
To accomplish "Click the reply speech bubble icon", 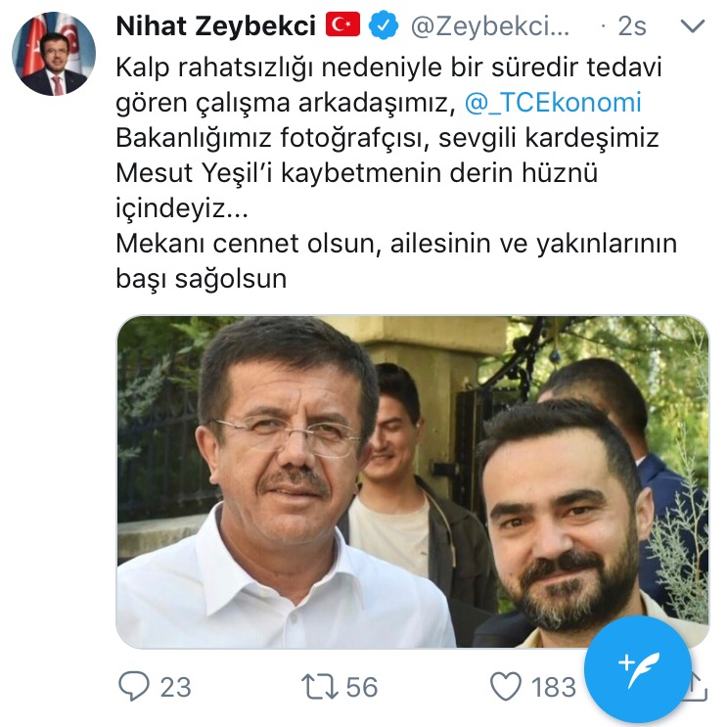I will pyautogui.click(x=134, y=686).
